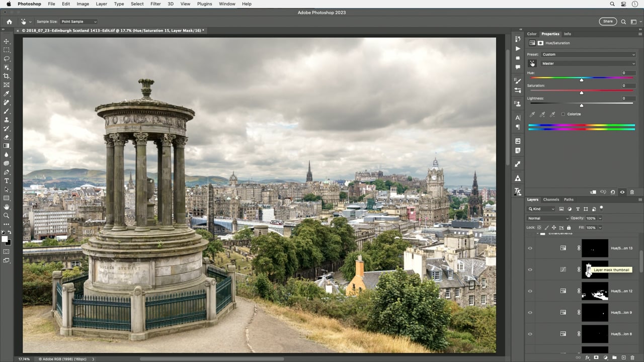Screen dimensions: 644x362
Task: Switch to the Info tab
Action: pyautogui.click(x=567, y=34)
